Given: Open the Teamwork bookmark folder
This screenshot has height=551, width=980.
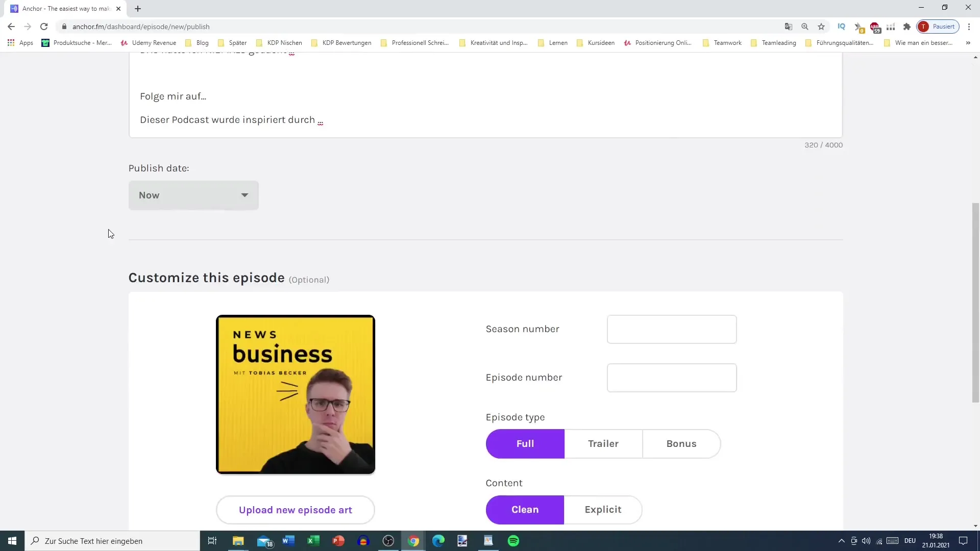Looking at the screenshot, I should (722, 43).
